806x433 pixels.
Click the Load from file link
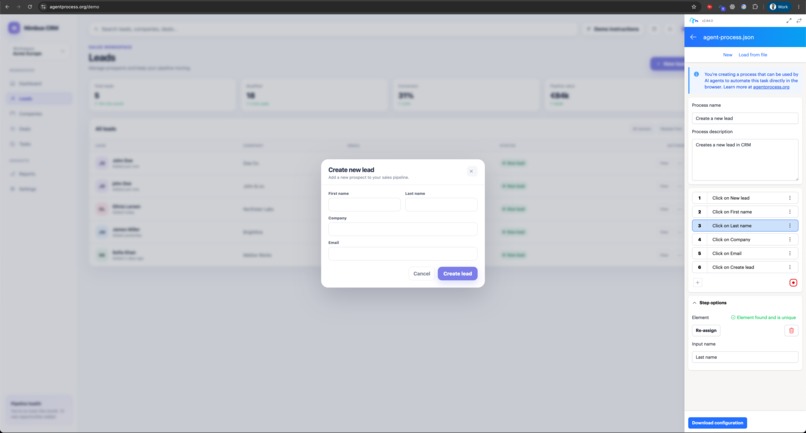pos(753,55)
